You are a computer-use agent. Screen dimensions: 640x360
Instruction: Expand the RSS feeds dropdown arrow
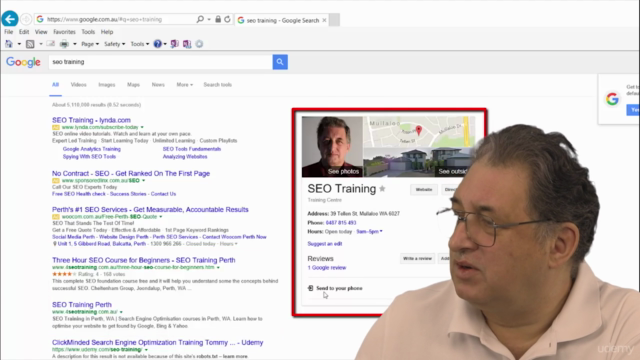pos(40,44)
